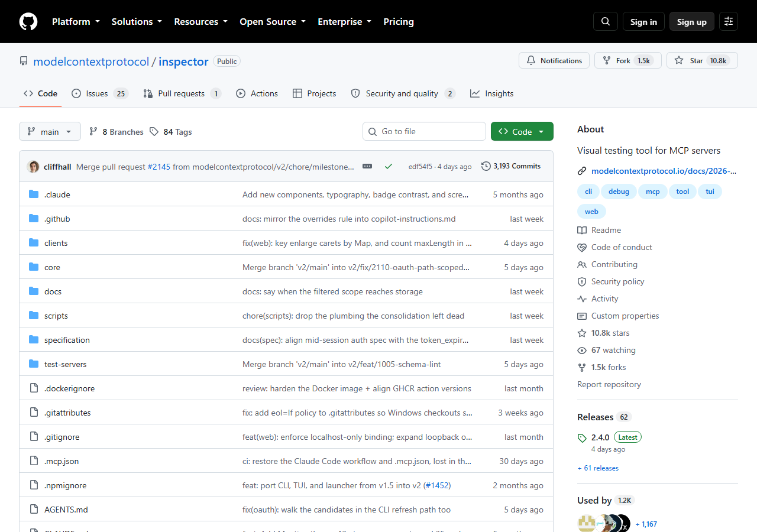The height and width of the screenshot is (532, 757).
Task: Click the Sign up button
Action: click(692, 21)
